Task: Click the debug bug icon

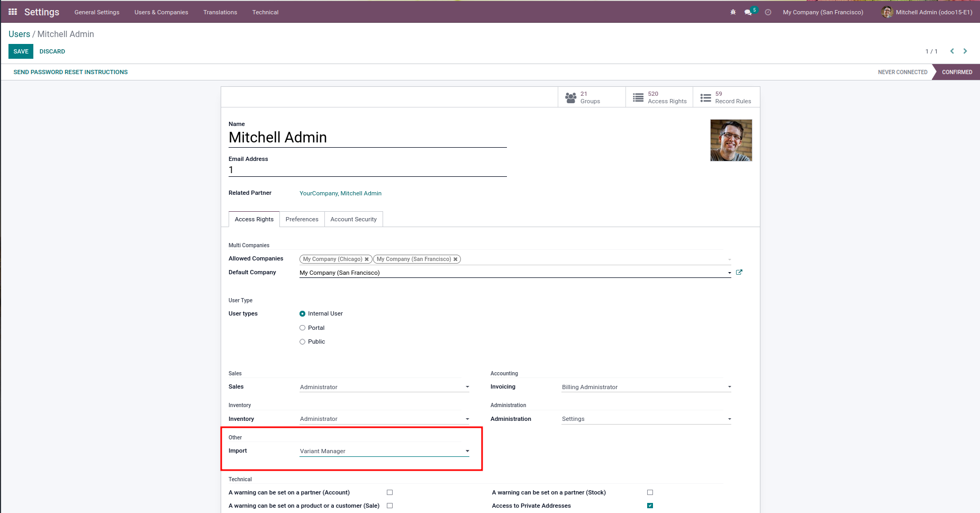Action: click(733, 12)
